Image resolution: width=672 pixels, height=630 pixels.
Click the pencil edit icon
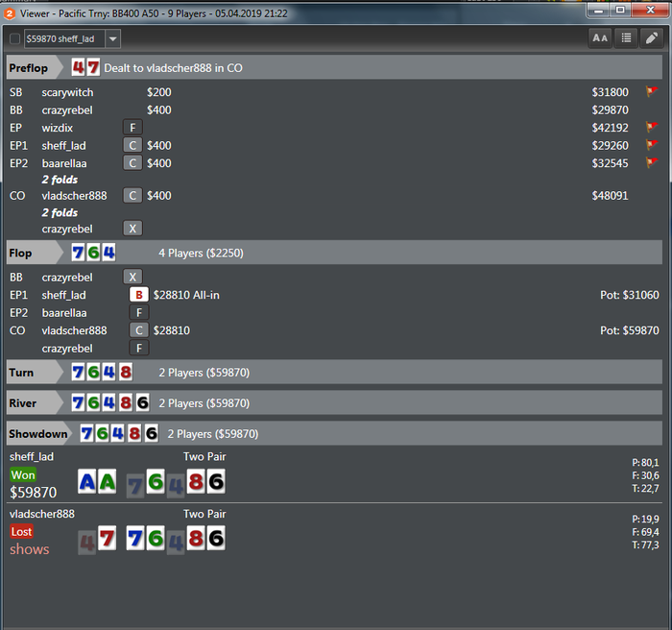652,38
